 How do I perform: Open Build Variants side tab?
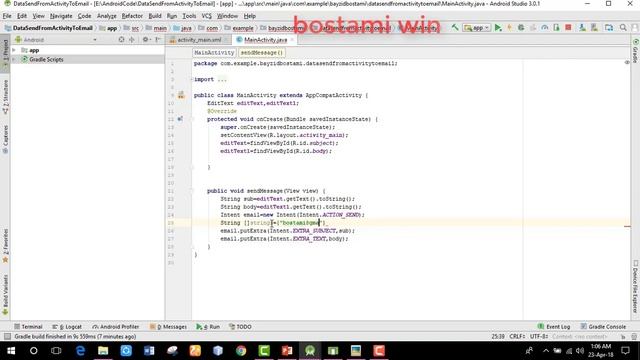click(5, 295)
